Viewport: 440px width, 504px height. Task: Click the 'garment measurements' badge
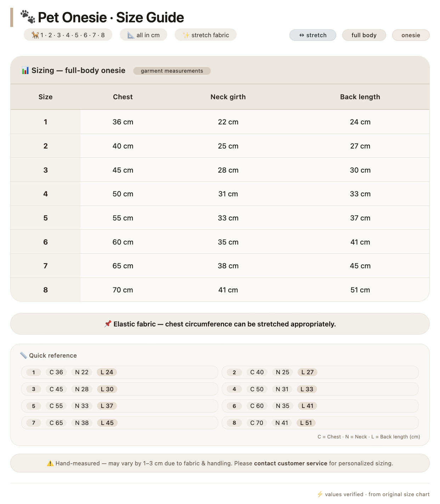172,71
